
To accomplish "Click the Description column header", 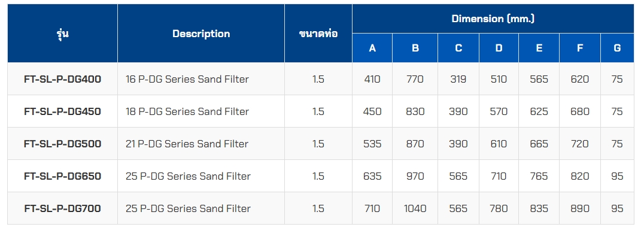I will coord(201,34).
